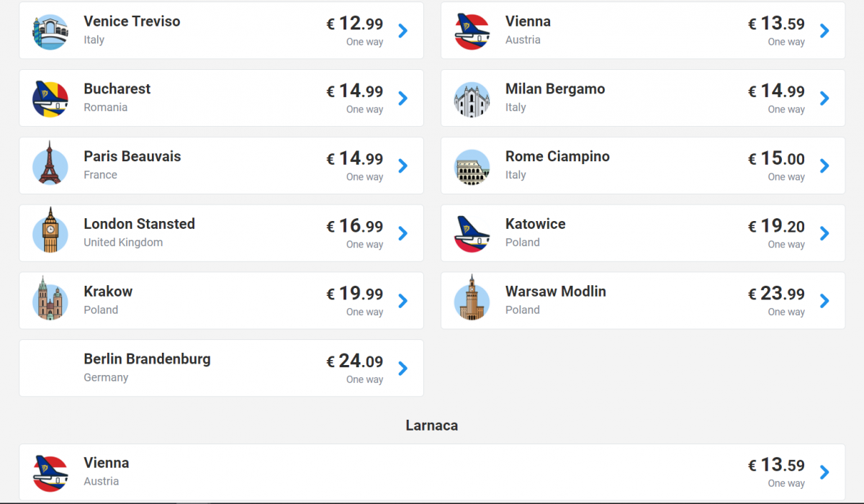Select the Krakow € 19.99 fare
This screenshot has width=864, height=504.
tap(355, 294)
